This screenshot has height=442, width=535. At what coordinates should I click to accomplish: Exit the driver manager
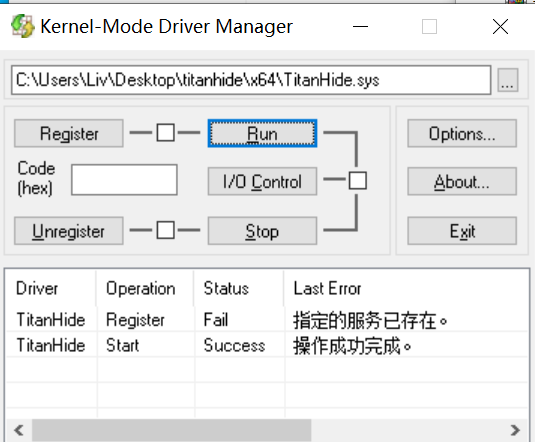[462, 231]
